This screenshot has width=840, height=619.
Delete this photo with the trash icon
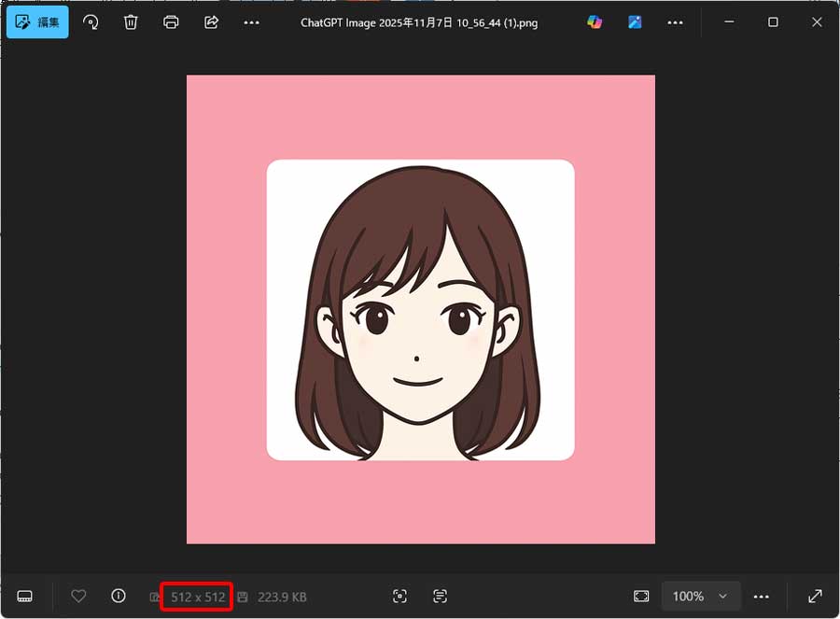pyautogui.click(x=131, y=22)
